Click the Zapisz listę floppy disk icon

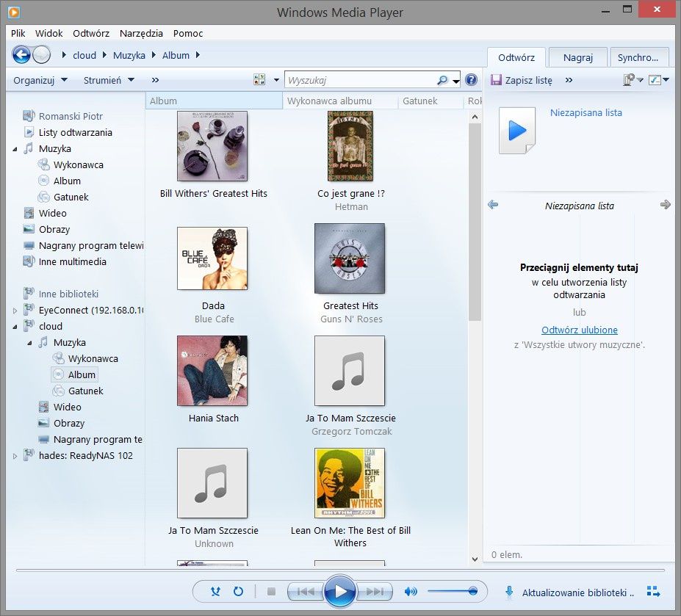[496, 80]
